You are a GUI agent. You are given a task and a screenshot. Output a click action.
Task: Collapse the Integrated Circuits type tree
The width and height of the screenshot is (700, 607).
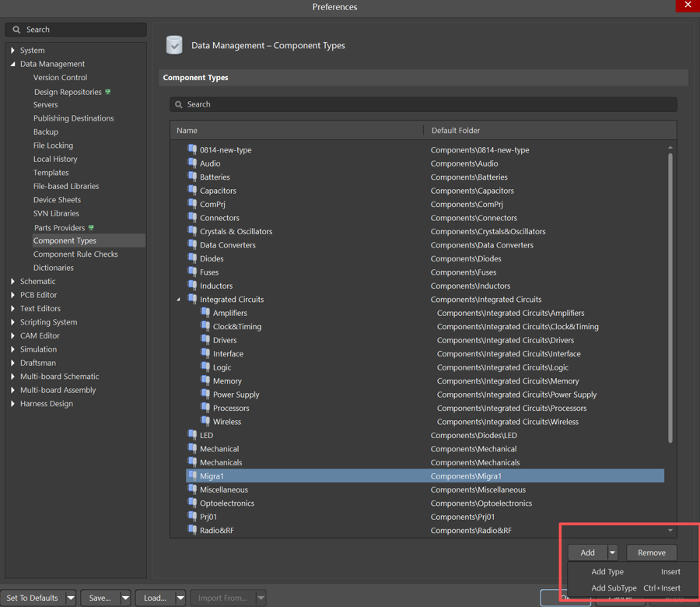179,300
